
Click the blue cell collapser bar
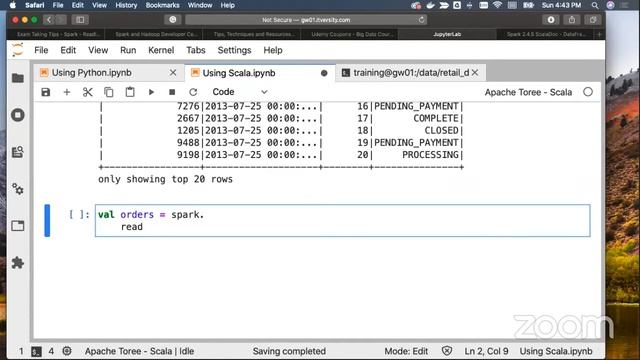tap(47, 220)
